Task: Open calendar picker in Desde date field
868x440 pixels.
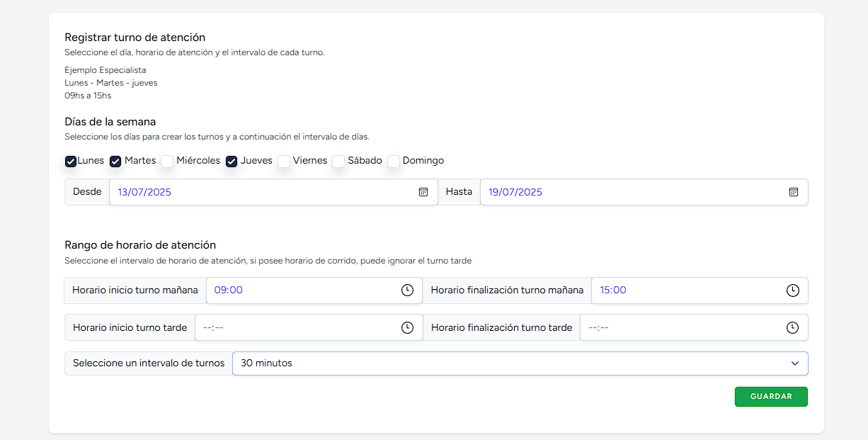Action: [x=423, y=192]
